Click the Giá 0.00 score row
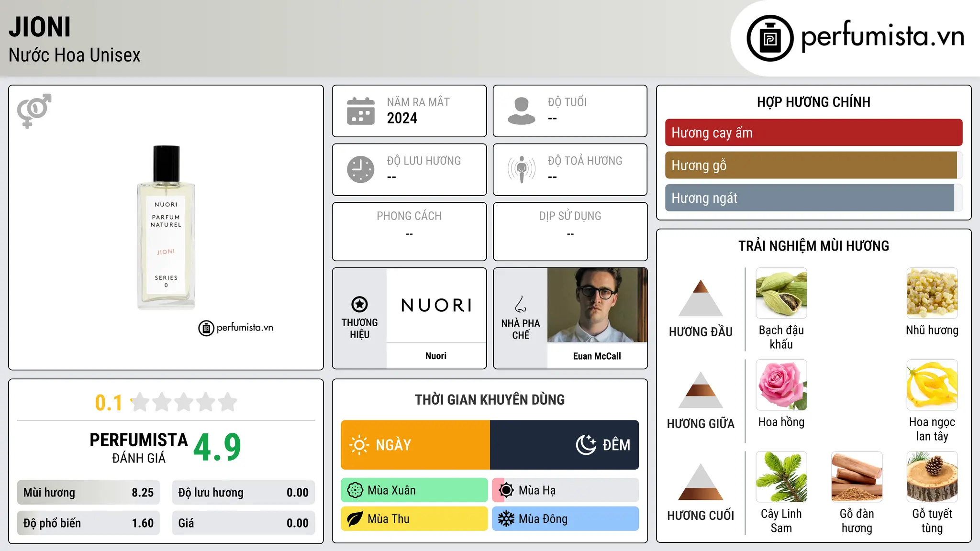This screenshot has width=980, height=551. 244,523
